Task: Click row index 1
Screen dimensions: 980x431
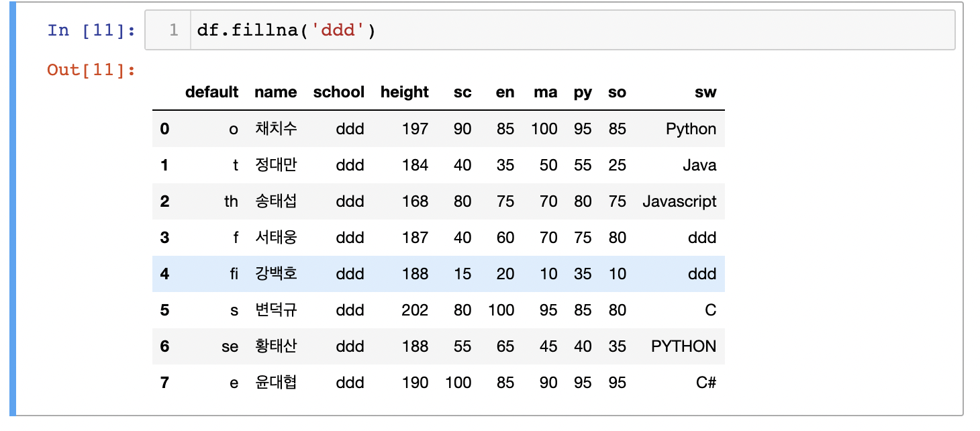Action: pos(164,165)
